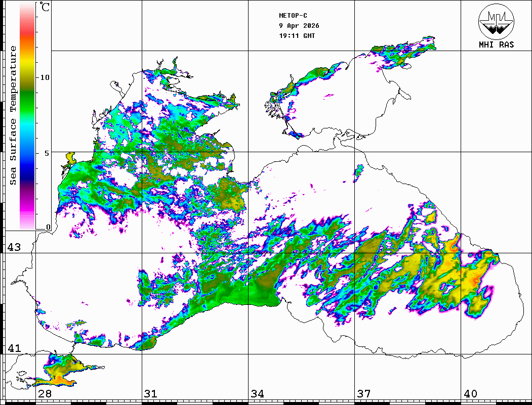Click the longitude 37 label
The height and width of the screenshot is (405, 532).
363,394
